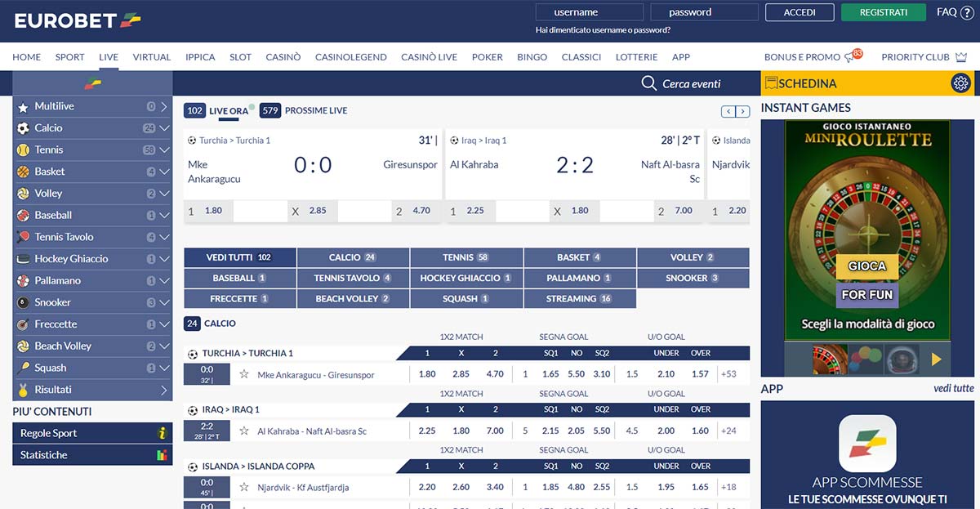Screen dimensions: 980x509
Task: Click the Registrati button
Action: coord(883,12)
